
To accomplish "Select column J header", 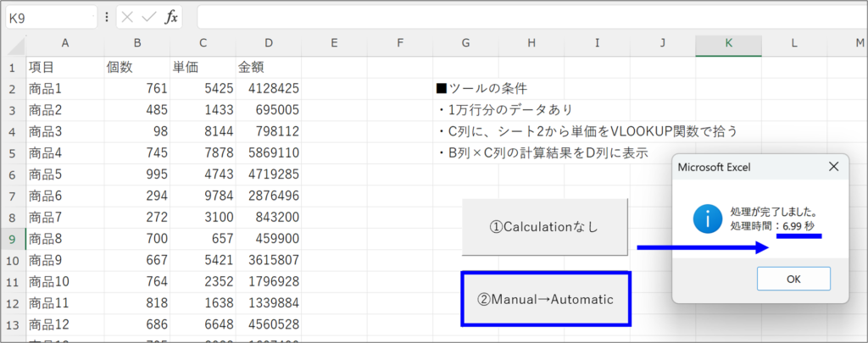I will click(663, 43).
